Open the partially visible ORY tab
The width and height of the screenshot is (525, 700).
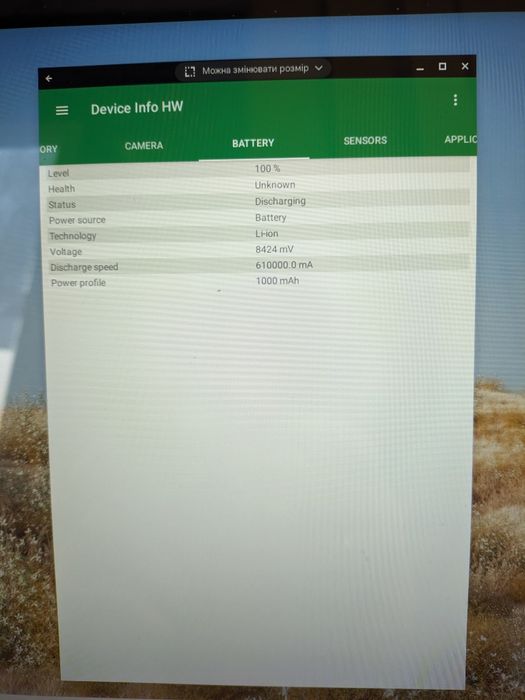point(49,149)
